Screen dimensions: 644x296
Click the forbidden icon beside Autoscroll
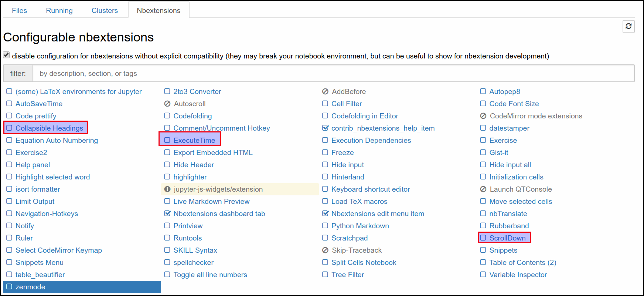(167, 104)
